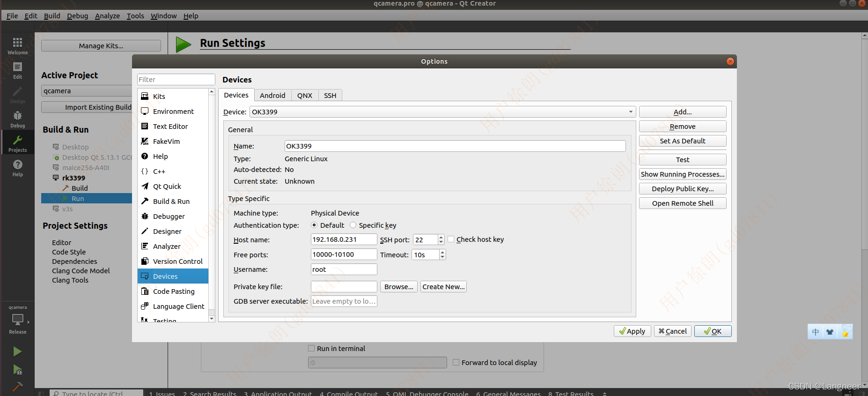Expand the Device OK3399 dropdown
Image resolution: width=868 pixels, height=396 pixels.
[x=442, y=112]
